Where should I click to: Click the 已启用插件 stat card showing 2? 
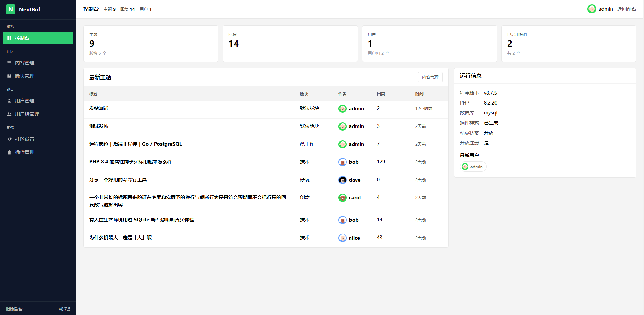[569, 44]
